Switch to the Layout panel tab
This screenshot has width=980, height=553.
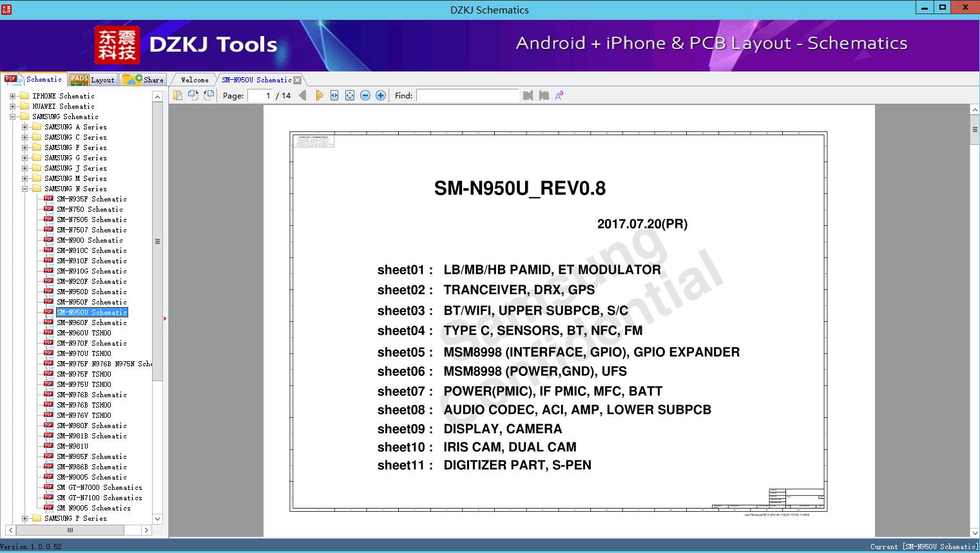coord(92,80)
